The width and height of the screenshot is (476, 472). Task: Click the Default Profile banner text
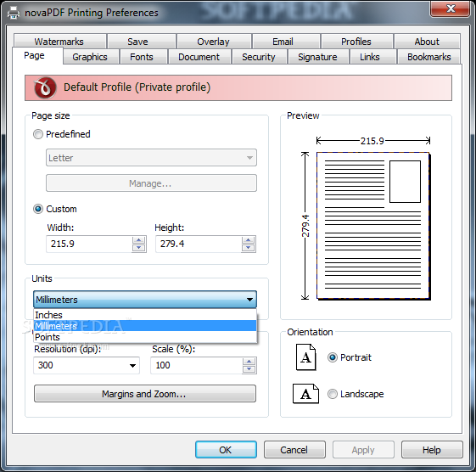click(x=137, y=87)
